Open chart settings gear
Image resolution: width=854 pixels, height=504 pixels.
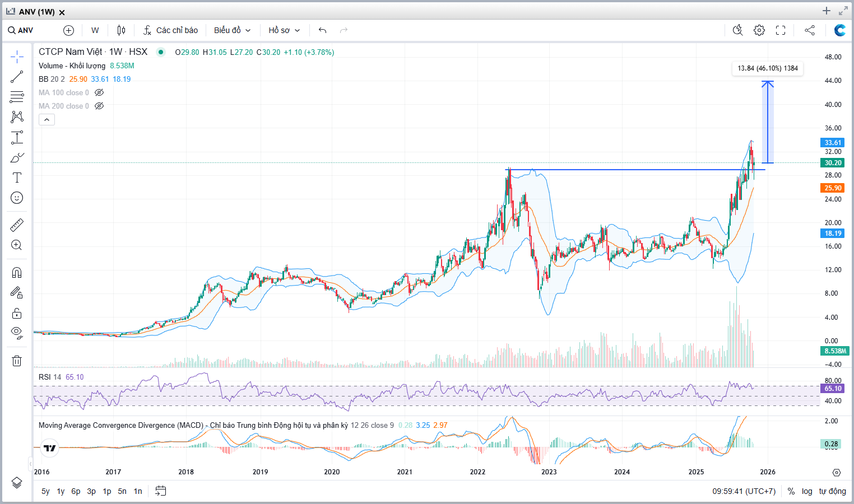759,30
